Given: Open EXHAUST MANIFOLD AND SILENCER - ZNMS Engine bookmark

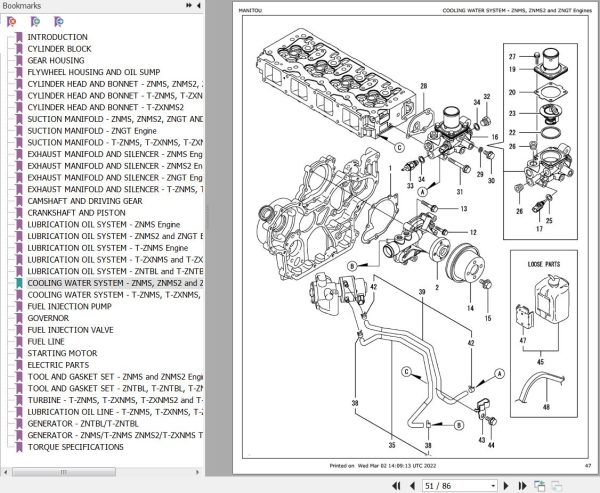Looking at the screenshot, I should 115,154.
